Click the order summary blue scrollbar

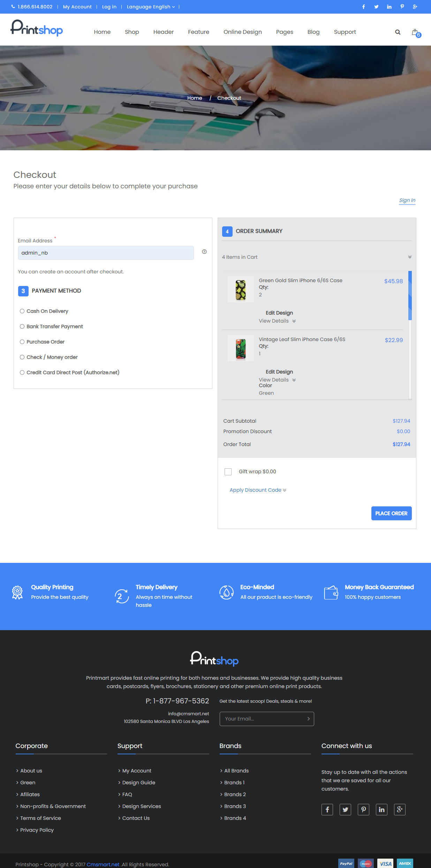(x=410, y=295)
